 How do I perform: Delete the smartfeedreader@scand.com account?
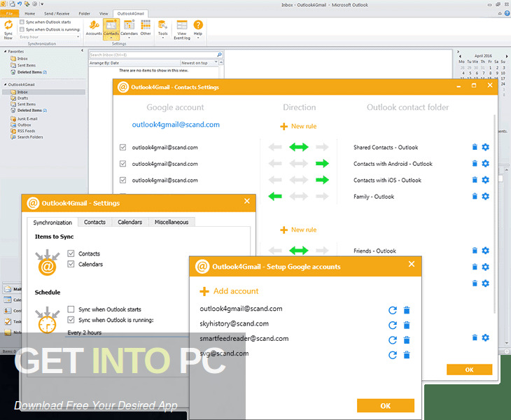tap(407, 339)
